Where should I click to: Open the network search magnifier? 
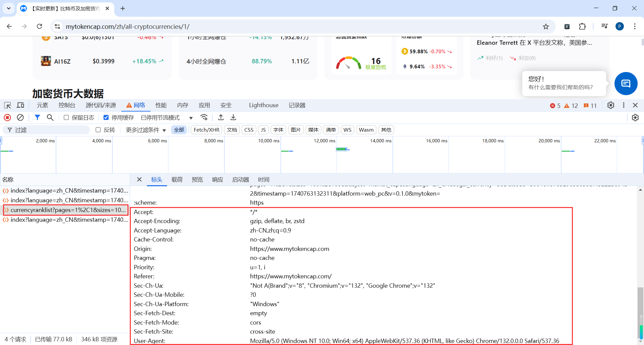[50, 118]
